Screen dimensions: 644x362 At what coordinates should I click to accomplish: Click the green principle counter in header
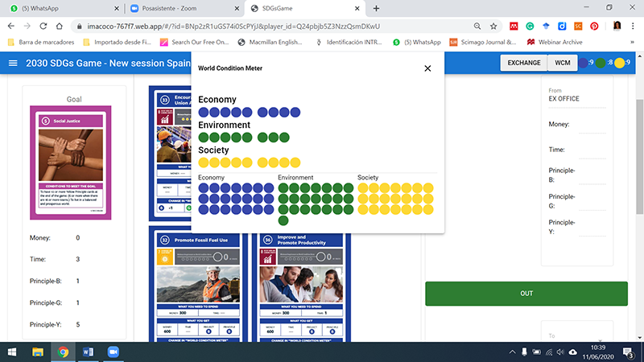click(605, 63)
